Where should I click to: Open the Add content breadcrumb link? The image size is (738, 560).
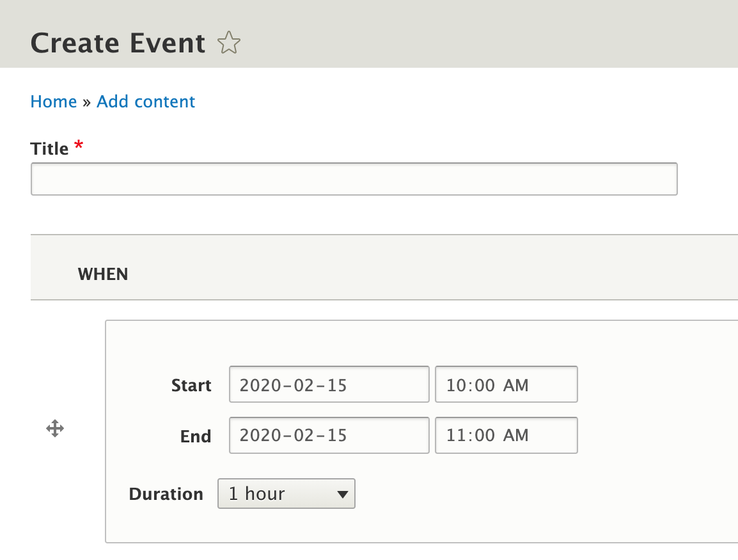146,102
